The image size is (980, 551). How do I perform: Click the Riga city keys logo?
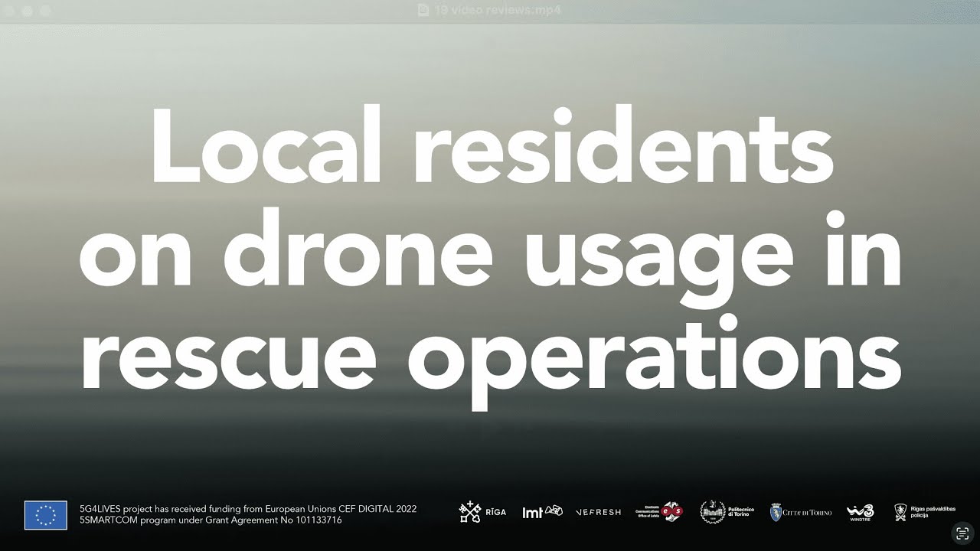coord(482,512)
